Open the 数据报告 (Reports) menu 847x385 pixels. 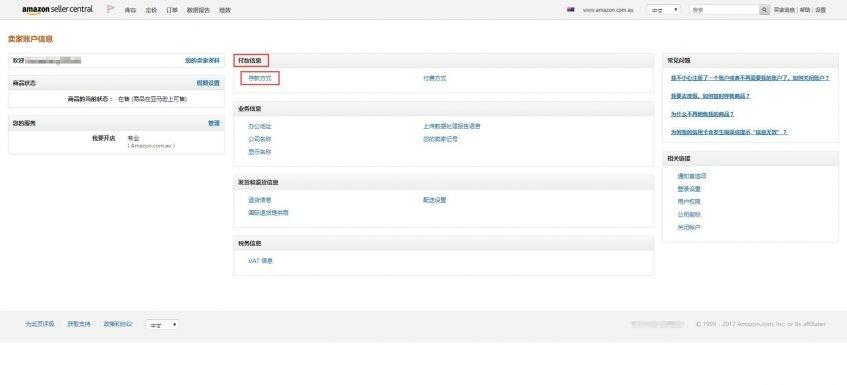(198, 10)
